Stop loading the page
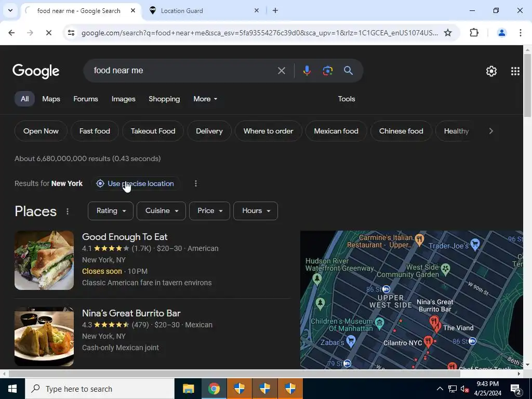The width and height of the screenshot is (532, 399). (48, 33)
